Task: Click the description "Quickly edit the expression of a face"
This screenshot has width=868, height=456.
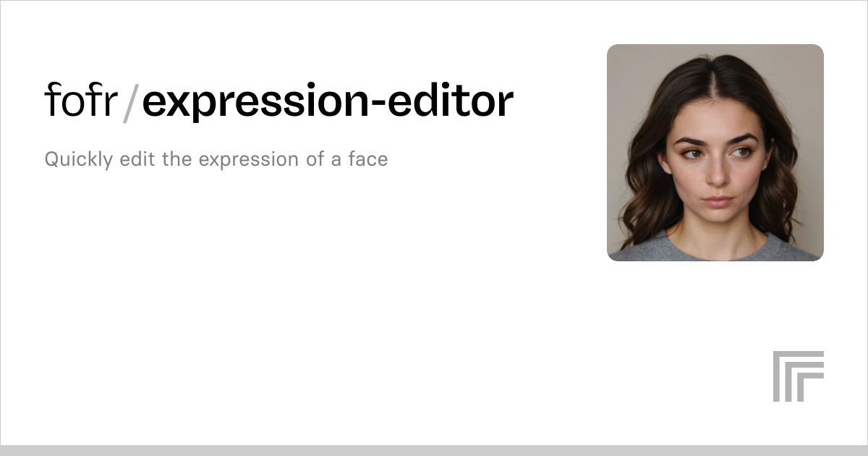Action: click(216, 159)
